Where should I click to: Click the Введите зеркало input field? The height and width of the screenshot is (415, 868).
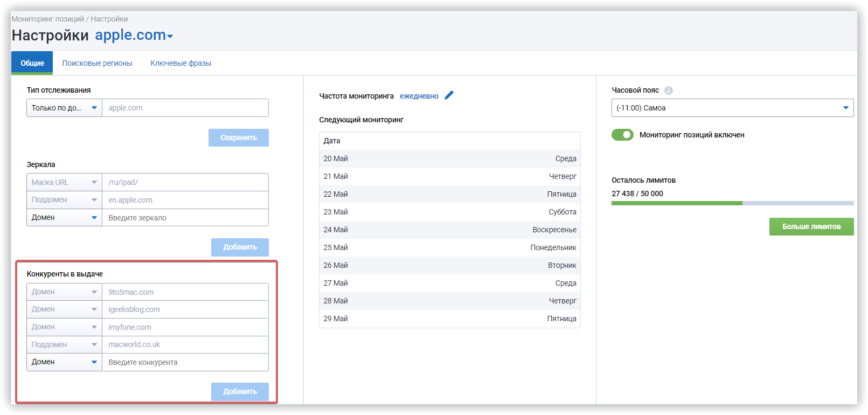pos(185,218)
